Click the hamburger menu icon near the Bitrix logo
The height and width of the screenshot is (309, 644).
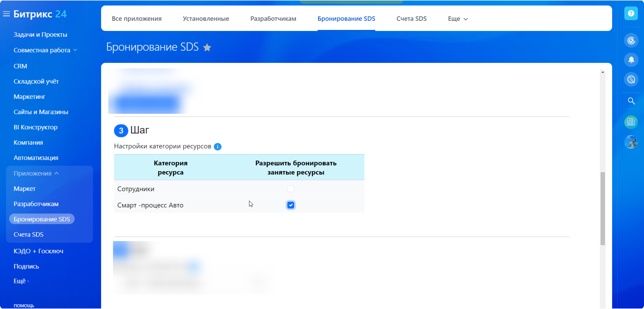(6, 14)
